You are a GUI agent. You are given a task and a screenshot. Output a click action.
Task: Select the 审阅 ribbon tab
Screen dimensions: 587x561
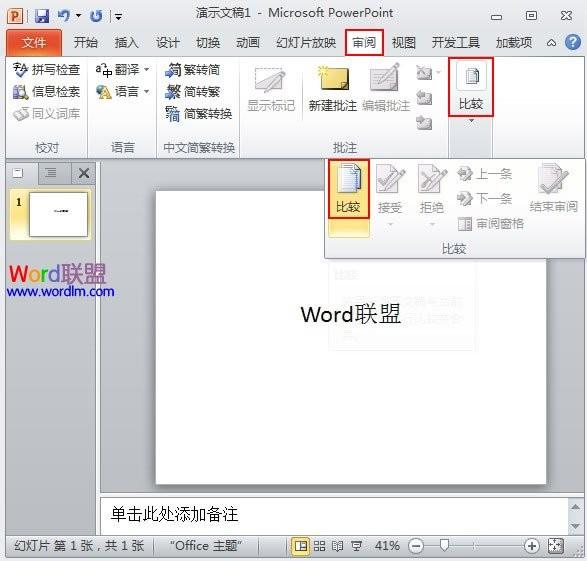point(364,43)
